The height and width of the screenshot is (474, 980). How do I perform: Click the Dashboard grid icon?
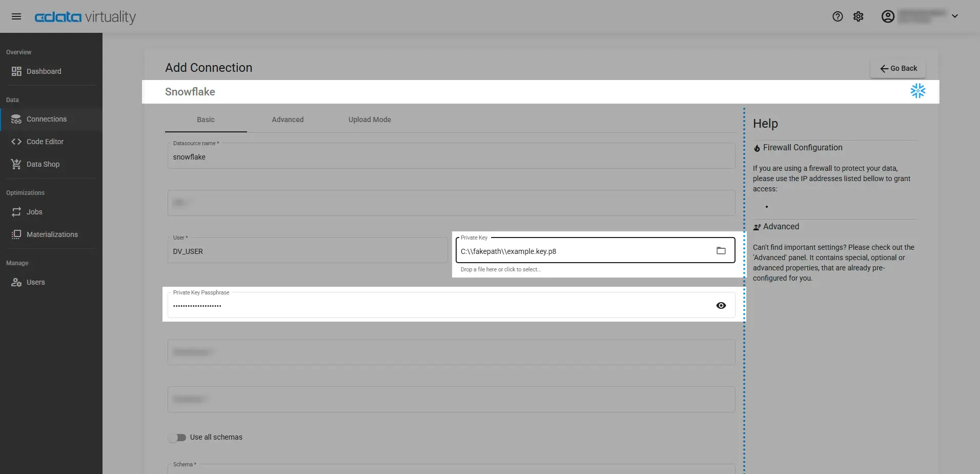[16, 71]
